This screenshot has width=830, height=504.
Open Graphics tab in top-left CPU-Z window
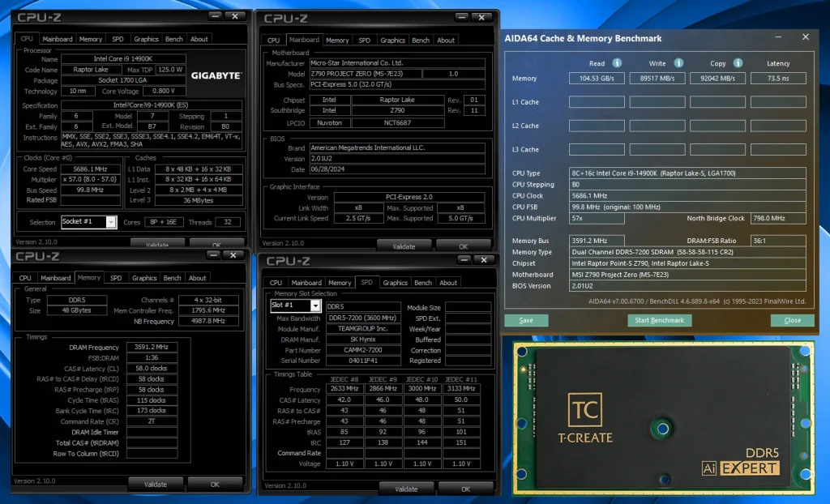(x=146, y=39)
